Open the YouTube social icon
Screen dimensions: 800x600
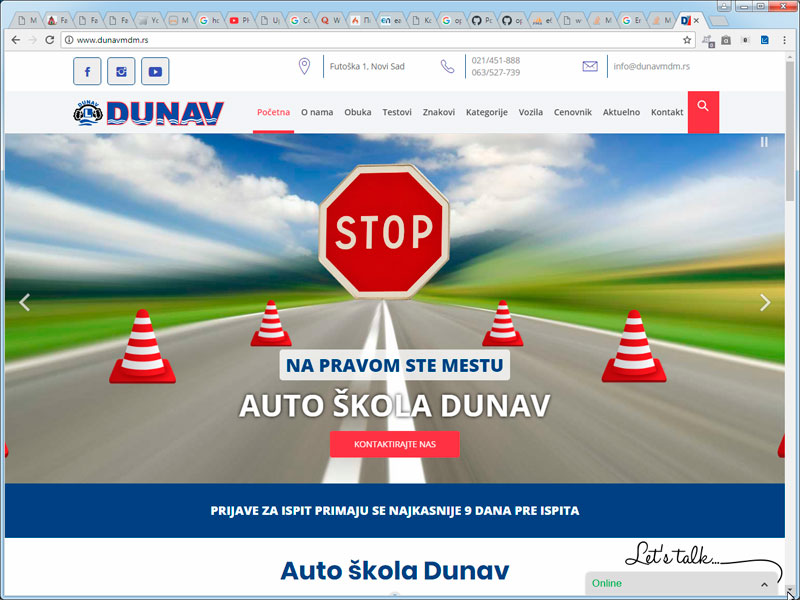click(155, 71)
